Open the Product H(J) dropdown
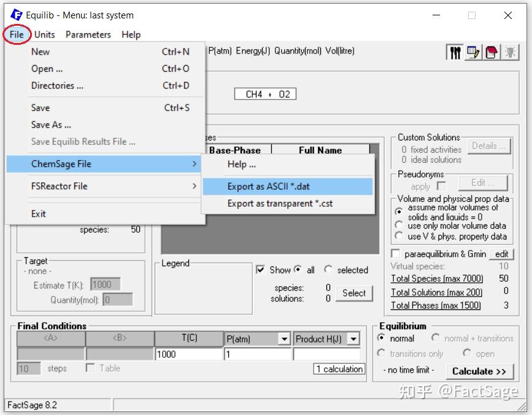 point(353,339)
